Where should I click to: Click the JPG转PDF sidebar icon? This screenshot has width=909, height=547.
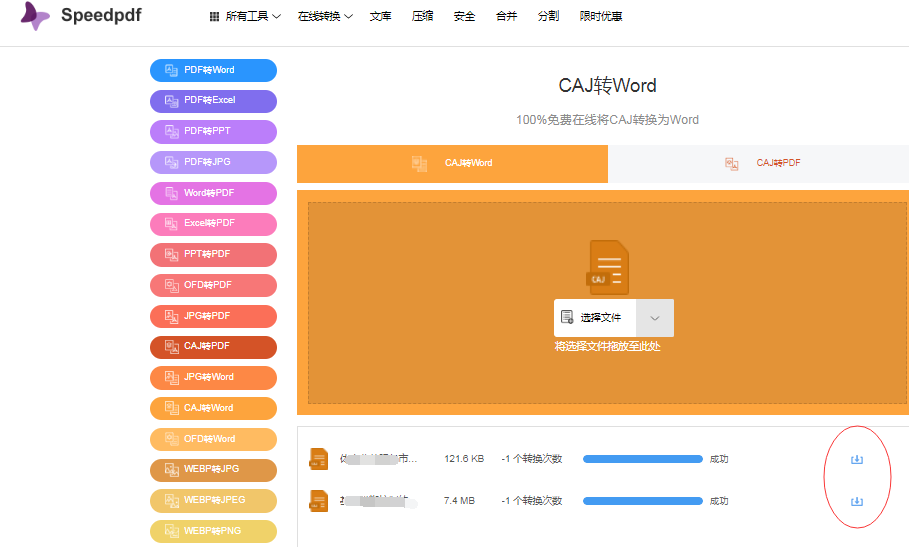click(x=172, y=316)
